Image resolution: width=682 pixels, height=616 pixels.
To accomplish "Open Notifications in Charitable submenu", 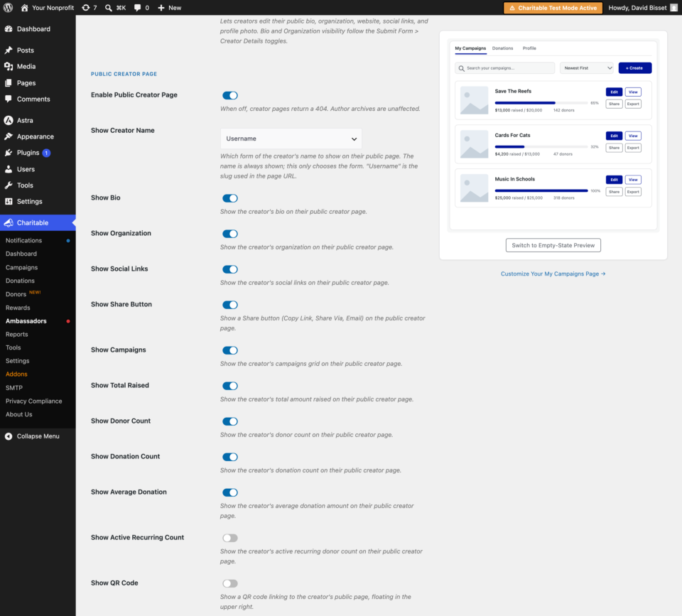I will pos(24,241).
